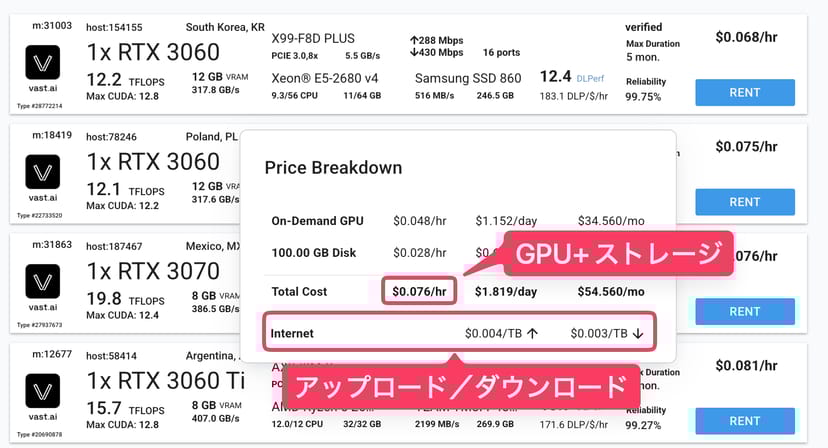Click the host:154155 label
Image resolution: width=828 pixels, height=448 pixels.
114,27
